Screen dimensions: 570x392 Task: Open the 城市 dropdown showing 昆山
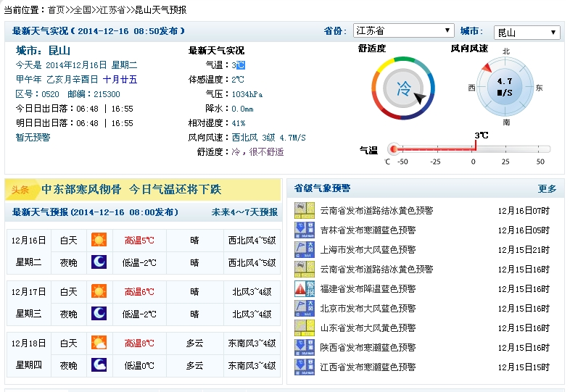(526, 33)
